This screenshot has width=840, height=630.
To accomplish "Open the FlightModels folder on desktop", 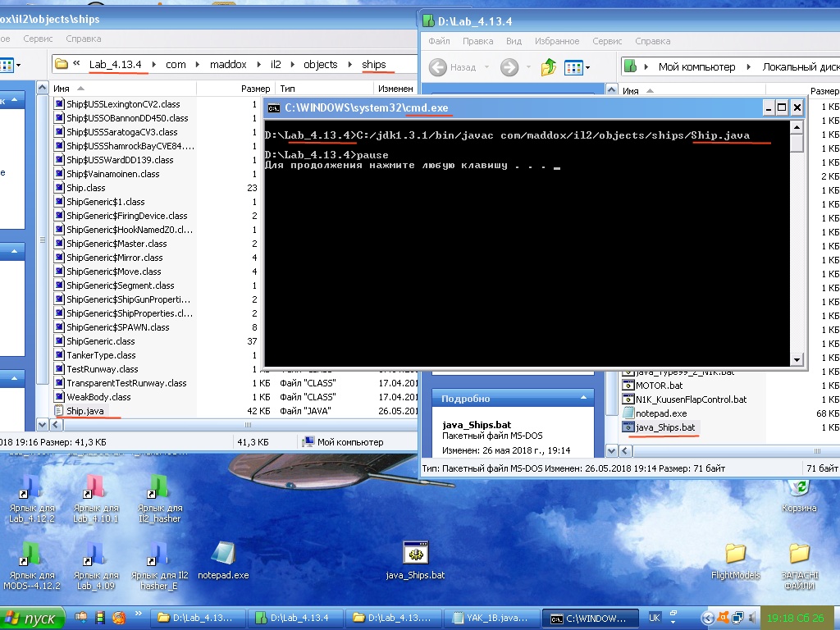I will tap(735, 555).
